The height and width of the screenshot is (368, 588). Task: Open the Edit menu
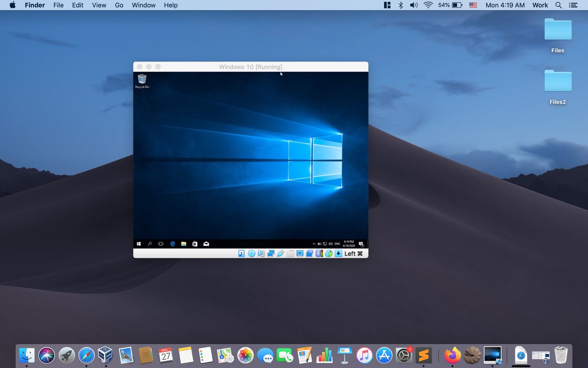77,5
